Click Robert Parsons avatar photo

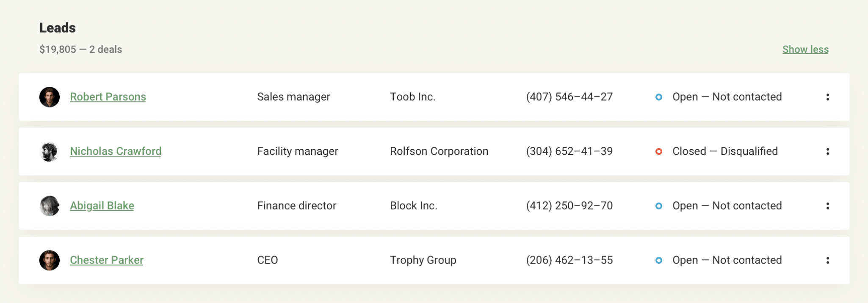(x=50, y=97)
